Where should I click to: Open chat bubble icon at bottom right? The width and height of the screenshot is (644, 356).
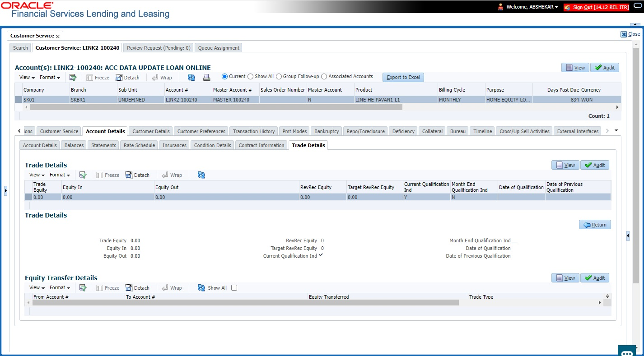tap(627, 352)
